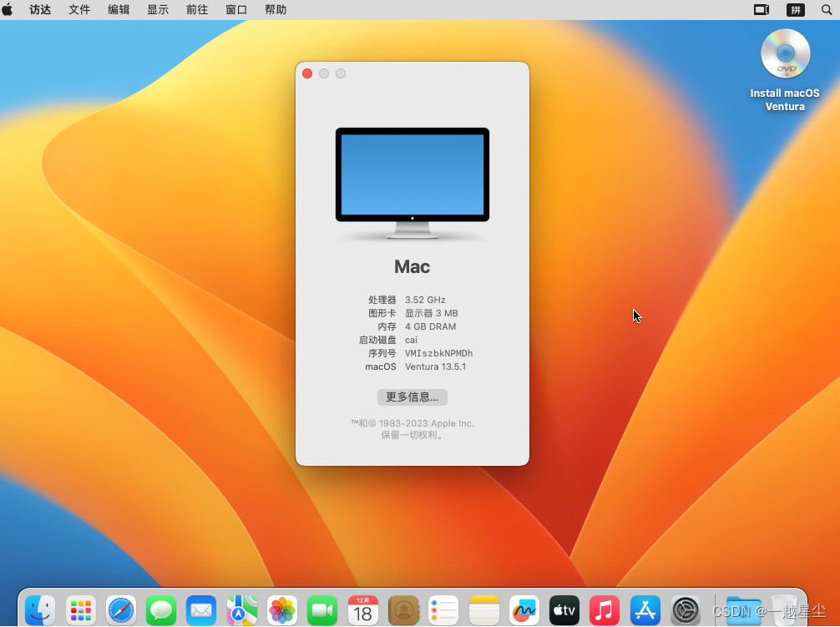Image resolution: width=840 pixels, height=627 pixels.
Task: Launch Notes from the Dock
Action: tap(483, 609)
